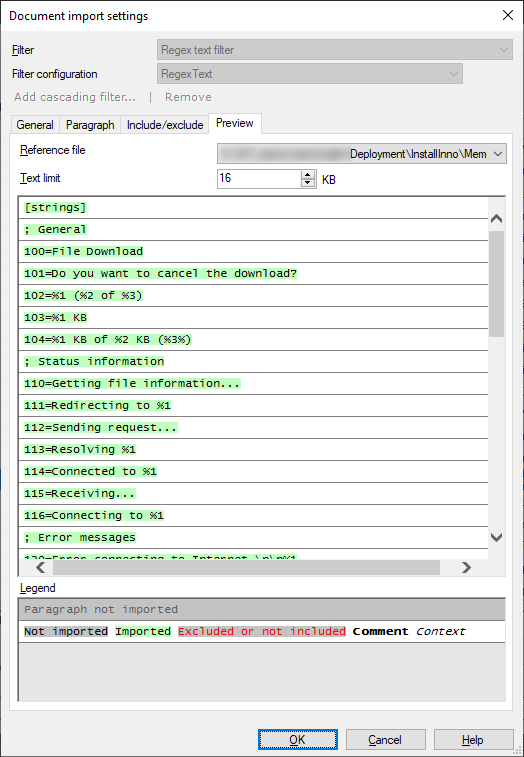524x757 pixels.
Task: Increase Text limit with up spinner
Action: [308, 175]
